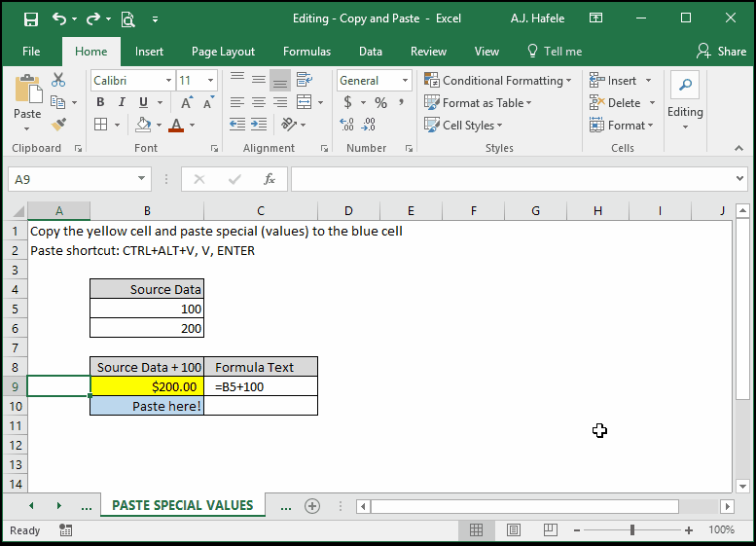Screen dimensions: 756x546
Task: Activate the Format Painter brush
Action: point(58,125)
